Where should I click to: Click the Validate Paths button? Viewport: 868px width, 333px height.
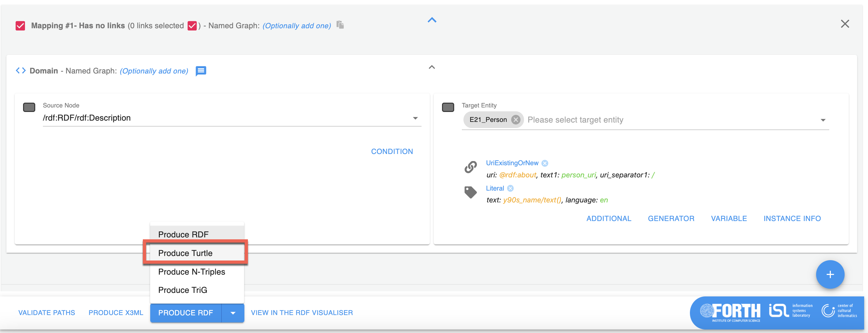coord(46,313)
